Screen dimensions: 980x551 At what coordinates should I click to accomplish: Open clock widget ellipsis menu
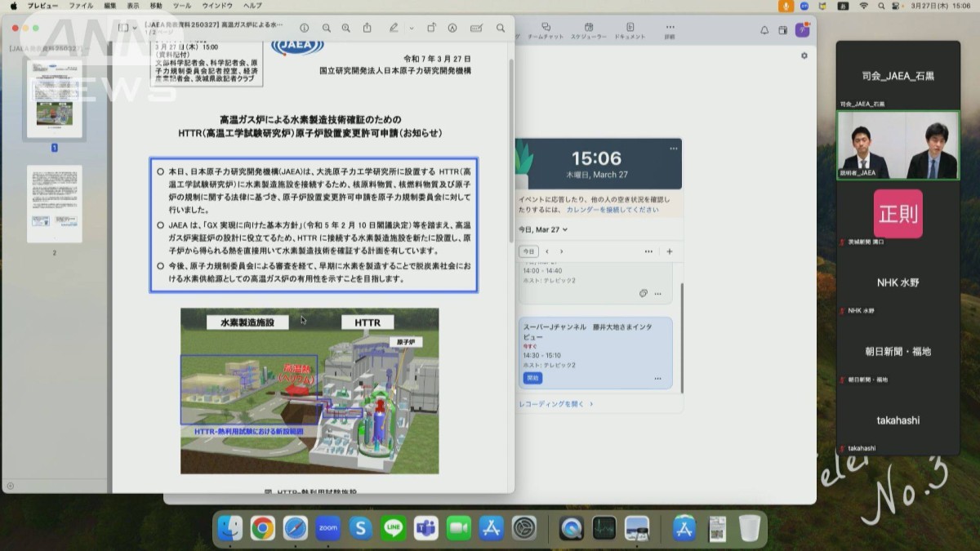pyautogui.click(x=673, y=149)
